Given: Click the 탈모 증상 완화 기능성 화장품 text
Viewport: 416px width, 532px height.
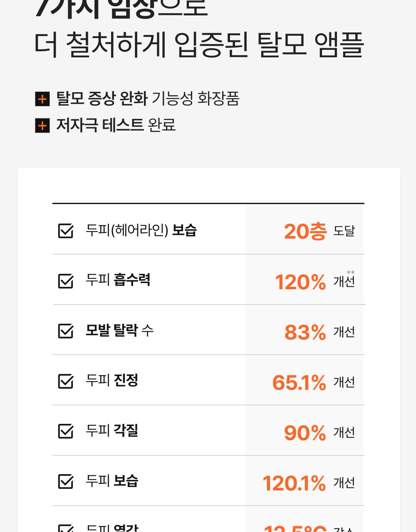Looking at the screenshot, I should point(148,99).
